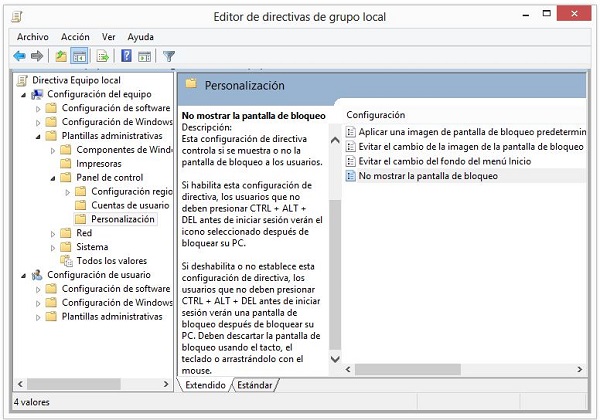
Task: Click the Forward arrow in the toolbar
Action: click(x=37, y=56)
